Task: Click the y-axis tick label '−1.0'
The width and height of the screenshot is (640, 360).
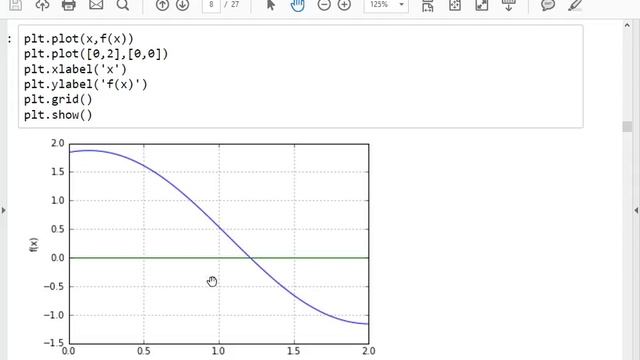Action: 54,315
